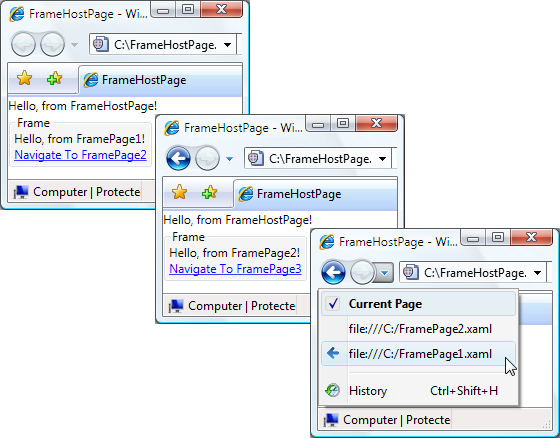Click History clock icon in the dropdown menu

point(332,390)
